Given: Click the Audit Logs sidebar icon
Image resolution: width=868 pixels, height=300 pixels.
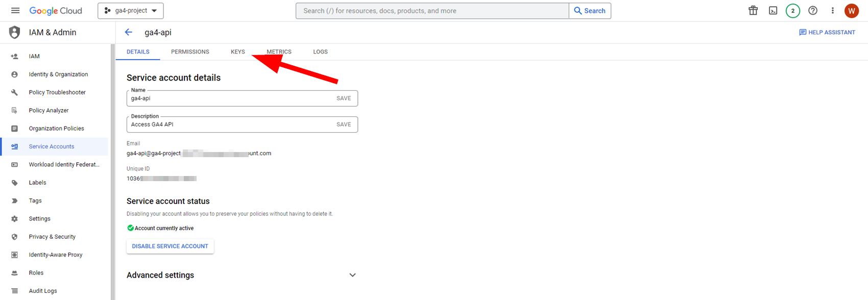Looking at the screenshot, I should (x=15, y=291).
